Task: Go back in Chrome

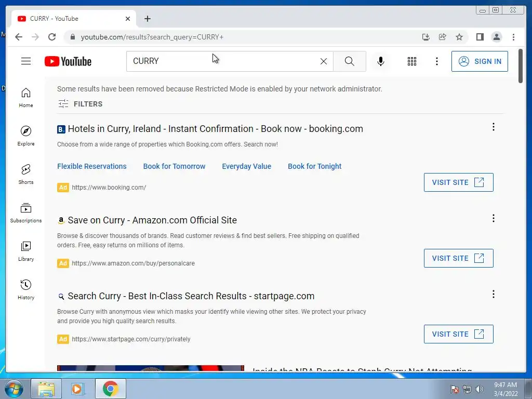Action: 19,37
